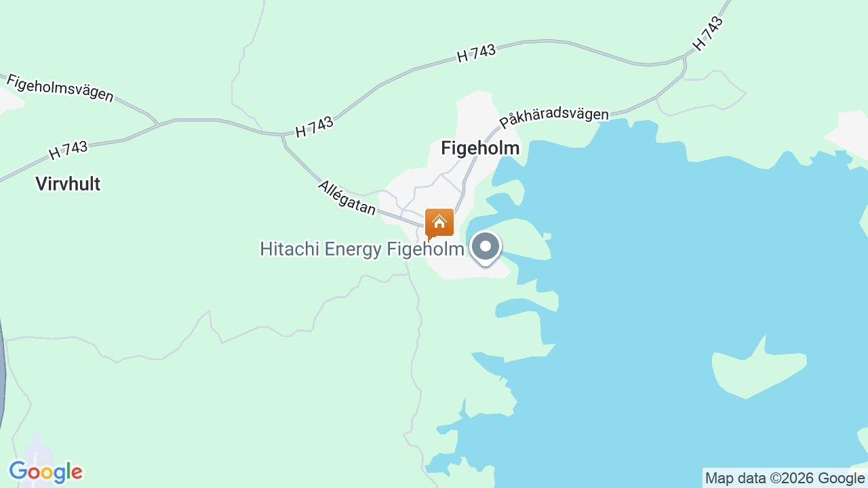Click the H 743 label above Figeholm town
868x488 pixels.
[476, 54]
